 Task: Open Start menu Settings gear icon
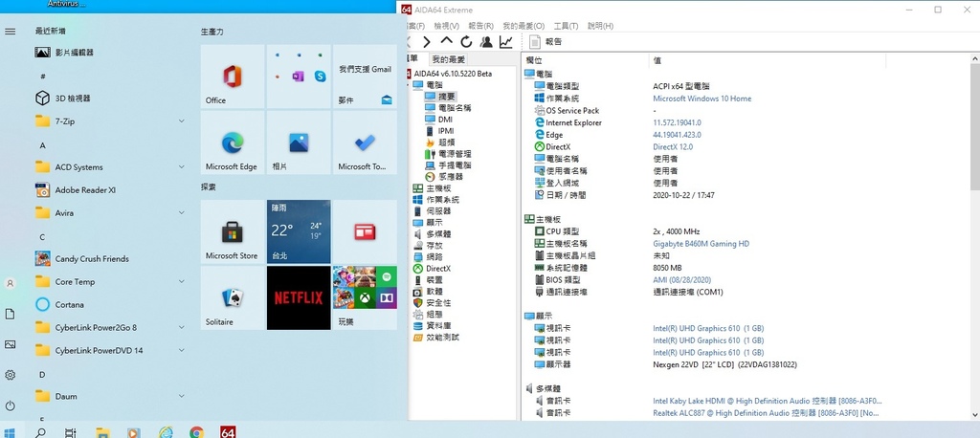pyautogui.click(x=10, y=376)
